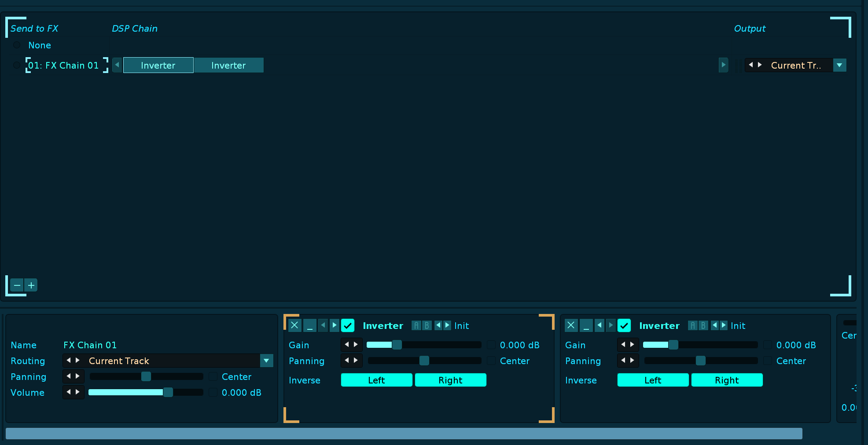Select the None send-to-FX radio button
The image size is (868, 445).
[17, 45]
